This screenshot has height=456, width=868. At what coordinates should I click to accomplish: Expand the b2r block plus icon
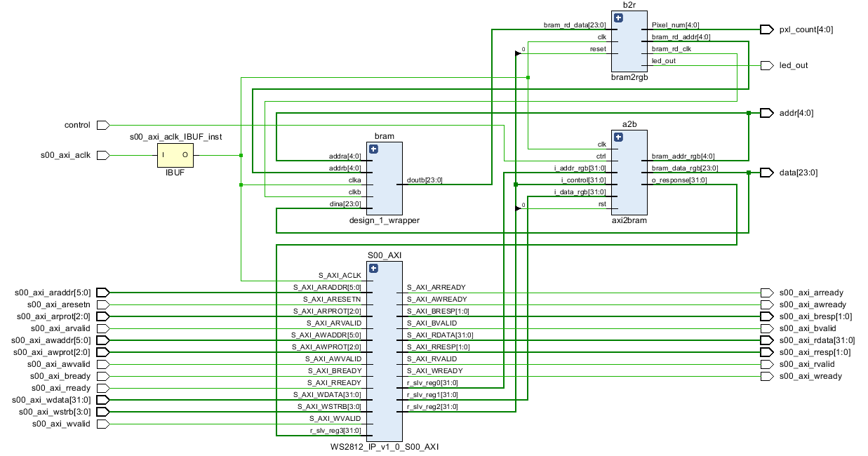[x=618, y=18]
